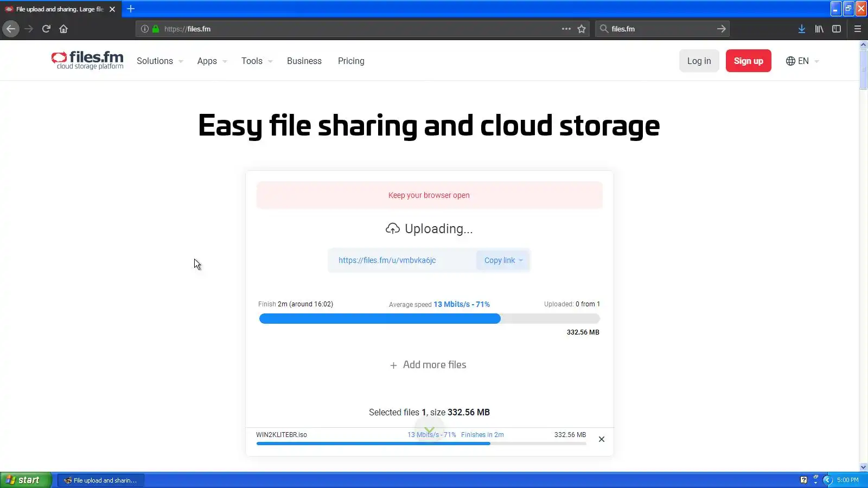Click the Selected files 1, size 332.56 MB text
Image resolution: width=868 pixels, height=488 pixels.
pyautogui.click(x=429, y=413)
